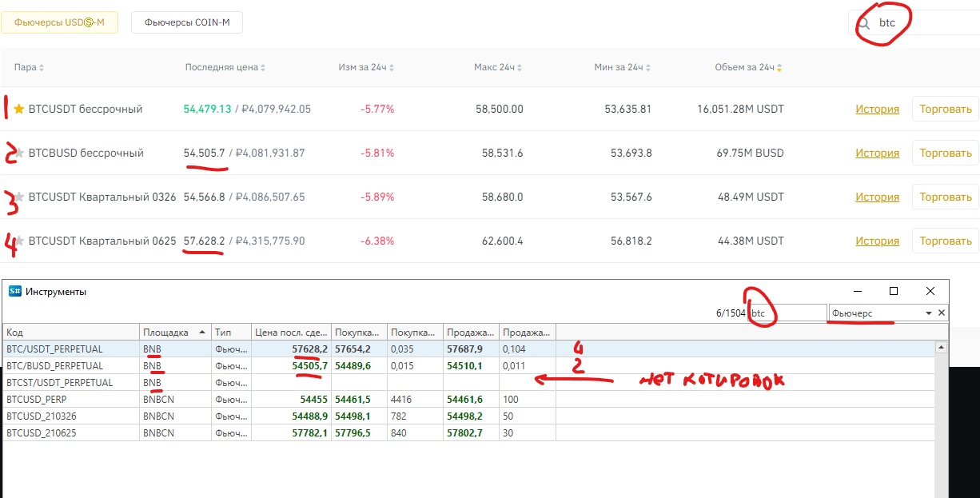980x498 pixels.
Task: Select row BTCUSD_210326
Action: 468,416
